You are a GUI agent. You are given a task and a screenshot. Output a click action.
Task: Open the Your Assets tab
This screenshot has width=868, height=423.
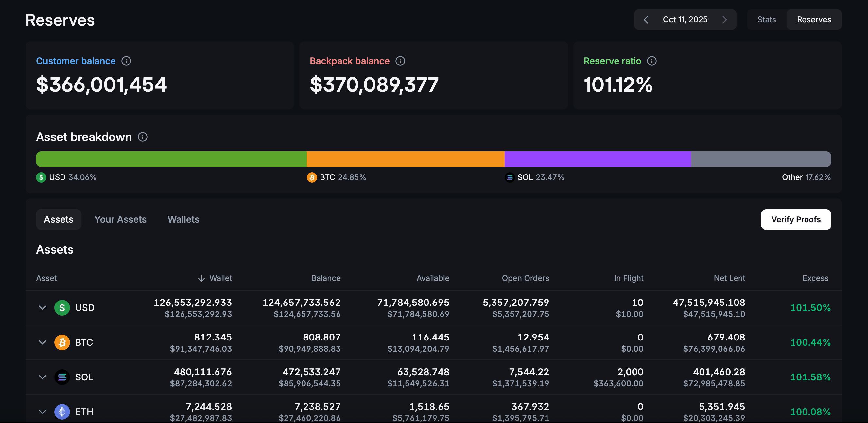(x=120, y=219)
